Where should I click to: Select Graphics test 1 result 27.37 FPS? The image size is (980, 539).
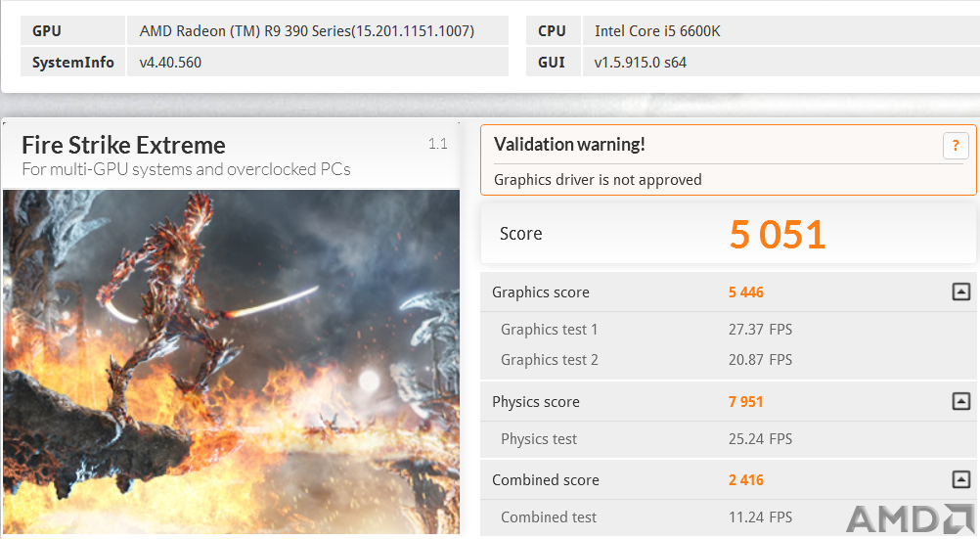tap(760, 329)
